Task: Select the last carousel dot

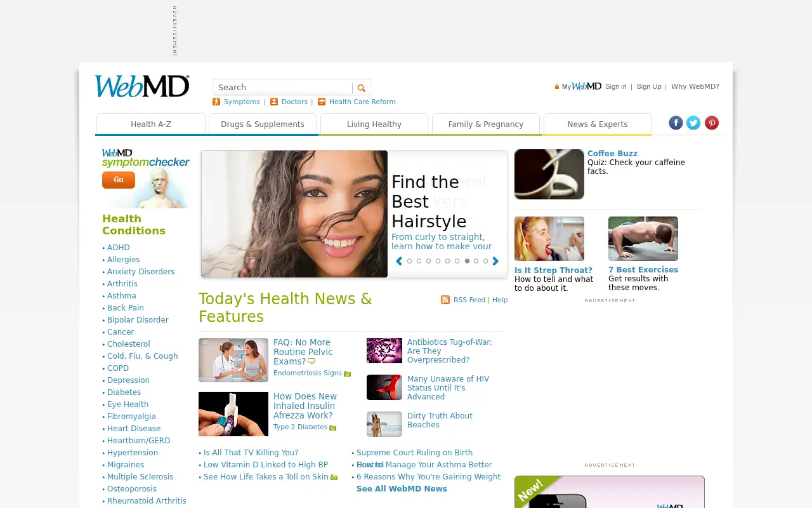Action: (x=486, y=261)
